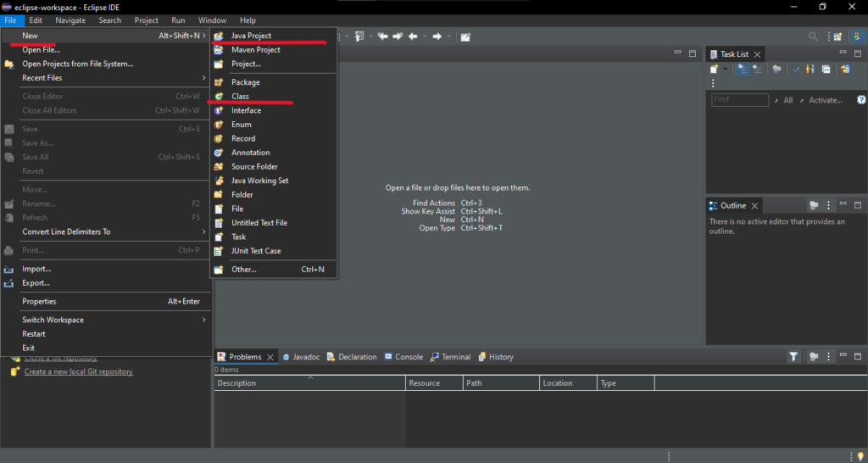Choose Open Projects from File System...
Image resolution: width=868 pixels, height=463 pixels.
click(107, 64)
